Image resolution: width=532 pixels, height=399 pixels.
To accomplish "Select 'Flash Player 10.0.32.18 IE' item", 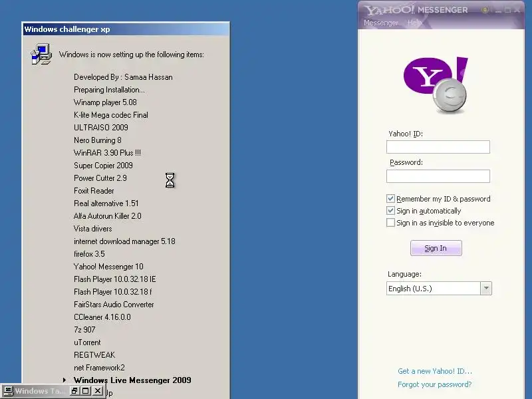I will 114,279.
